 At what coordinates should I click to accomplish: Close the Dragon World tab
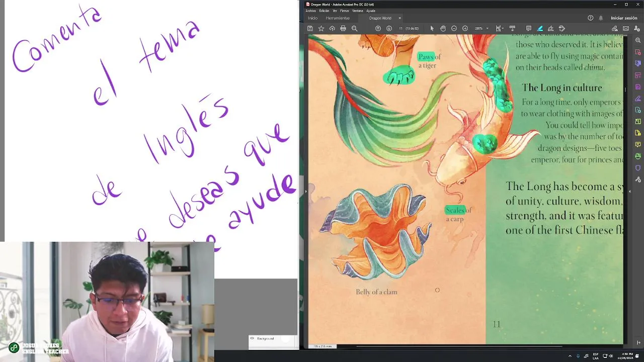tap(400, 18)
